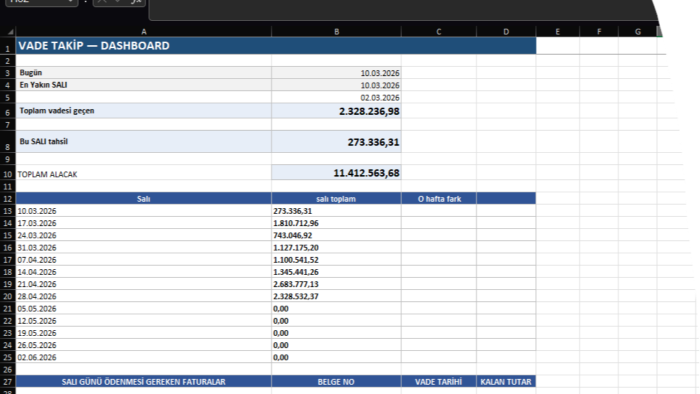Select the date value beside Bugün
This screenshot has width=700, height=394.
(336, 73)
